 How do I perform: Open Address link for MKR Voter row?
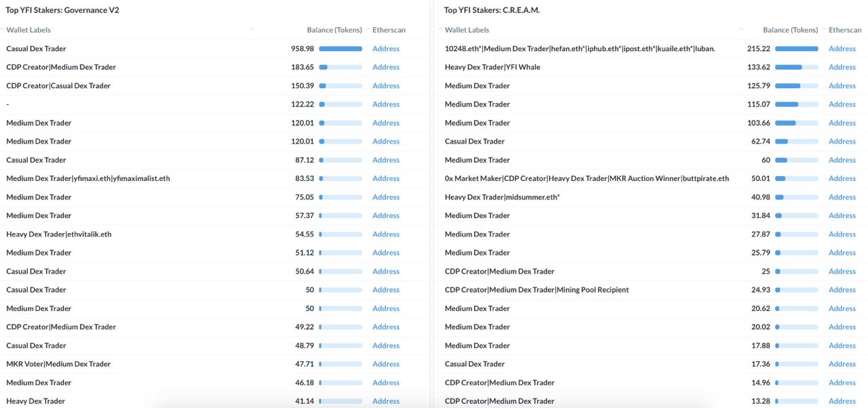[386, 364]
